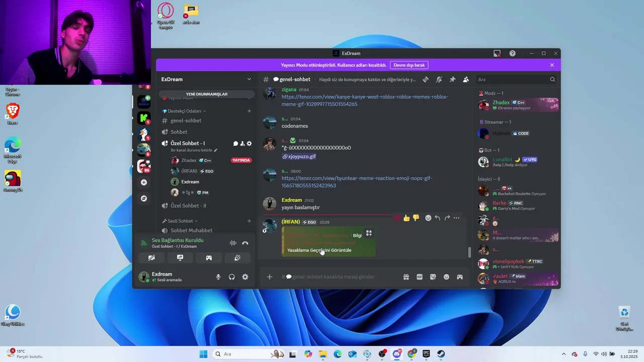Turn on the camera
The image size is (644, 362).
tap(152, 257)
